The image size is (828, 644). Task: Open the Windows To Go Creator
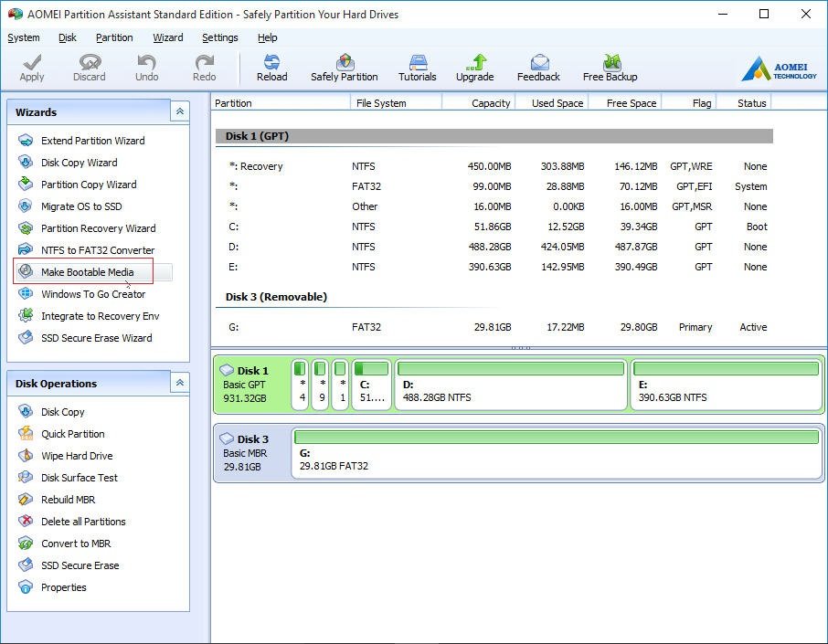click(92, 294)
